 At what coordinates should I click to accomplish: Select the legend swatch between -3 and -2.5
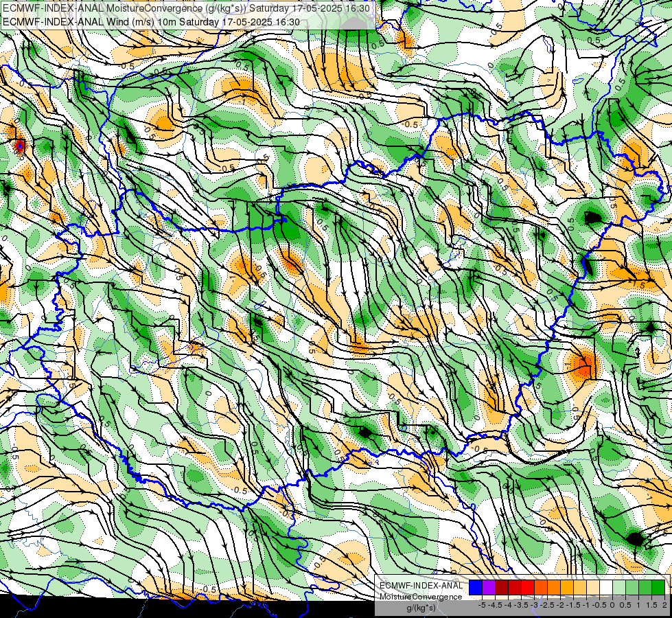click(x=541, y=587)
